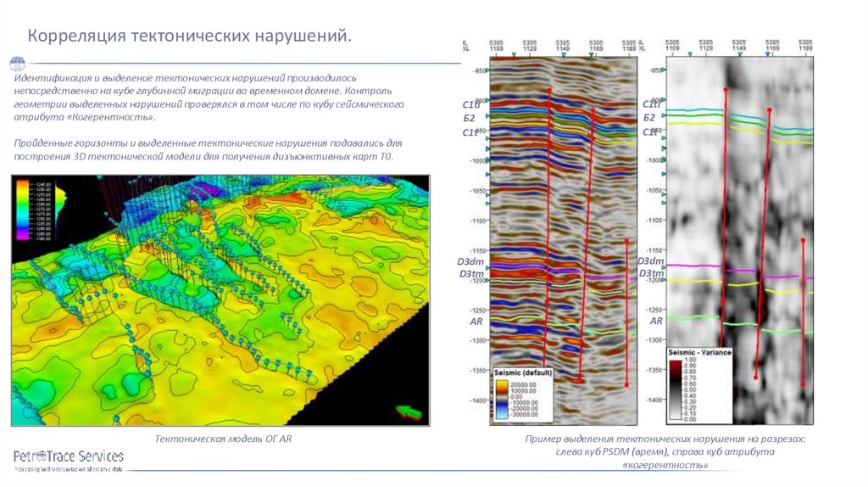Screen dimensions: 868x487
Task: Click the C1tl label beside the variance section
Action: pyautogui.click(x=652, y=104)
